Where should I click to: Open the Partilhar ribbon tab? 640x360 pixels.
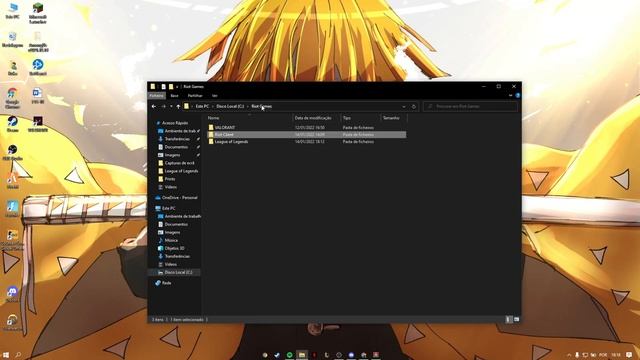point(195,96)
